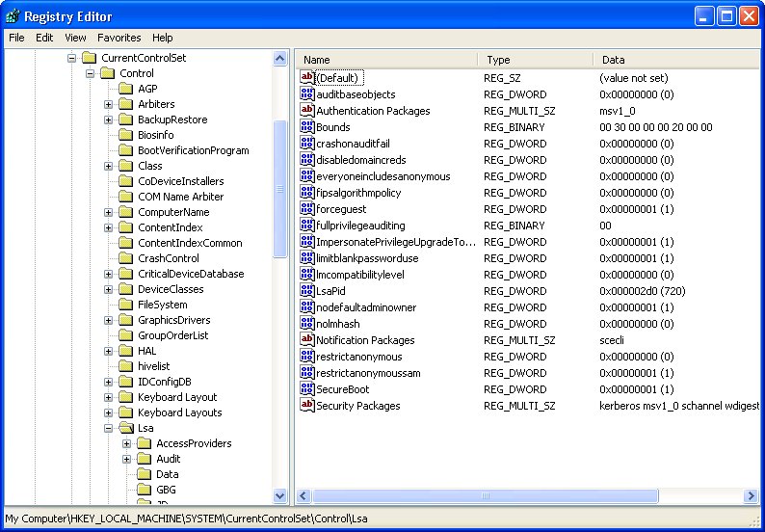This screenshot has height=532, width=765.
Task: Click the limitblankpassworduse value icon
Action: click(307, 258)
